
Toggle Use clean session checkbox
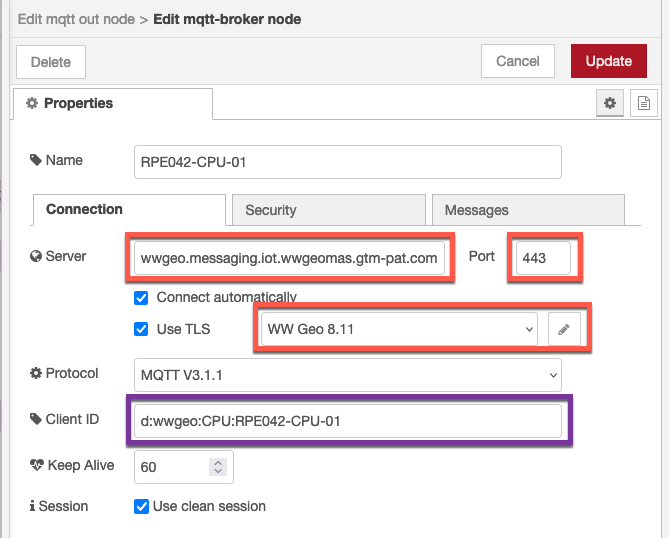coord(141,506)
